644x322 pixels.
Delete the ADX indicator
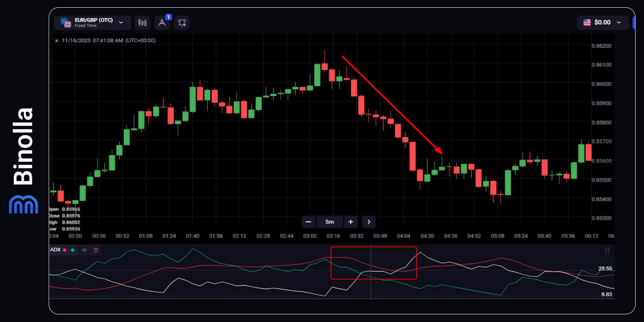coord(96,250)
